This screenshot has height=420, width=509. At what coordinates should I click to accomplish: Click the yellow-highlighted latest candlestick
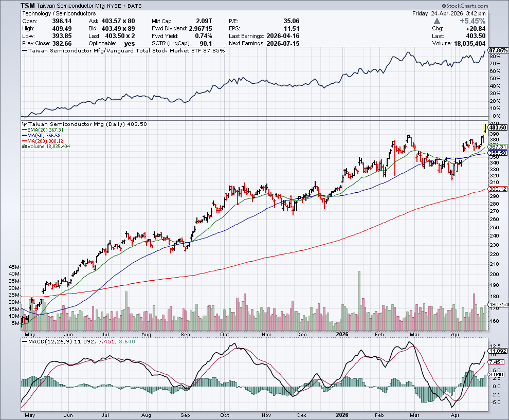pyautogui.click(x=484, y=127)
